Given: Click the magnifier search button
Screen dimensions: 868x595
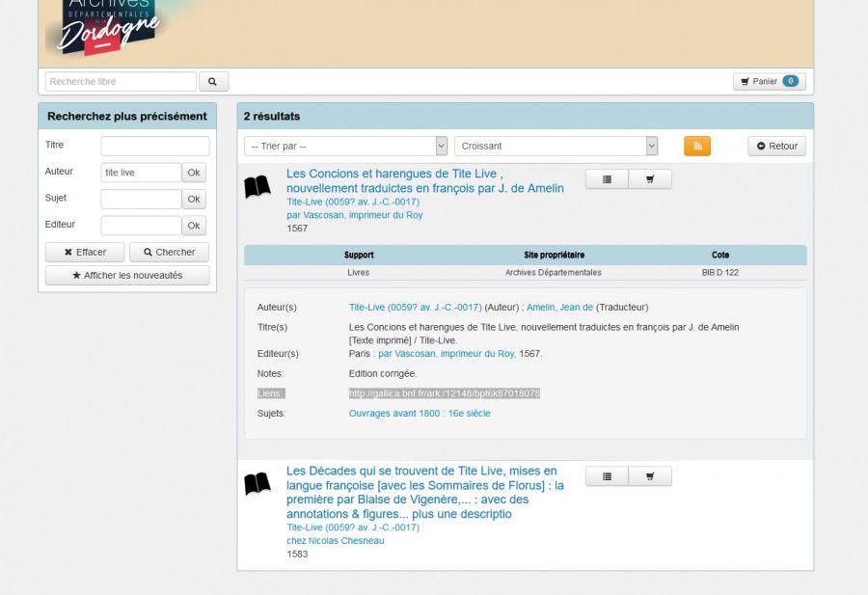Looking at the screenshot, I should tap(212, 82).
